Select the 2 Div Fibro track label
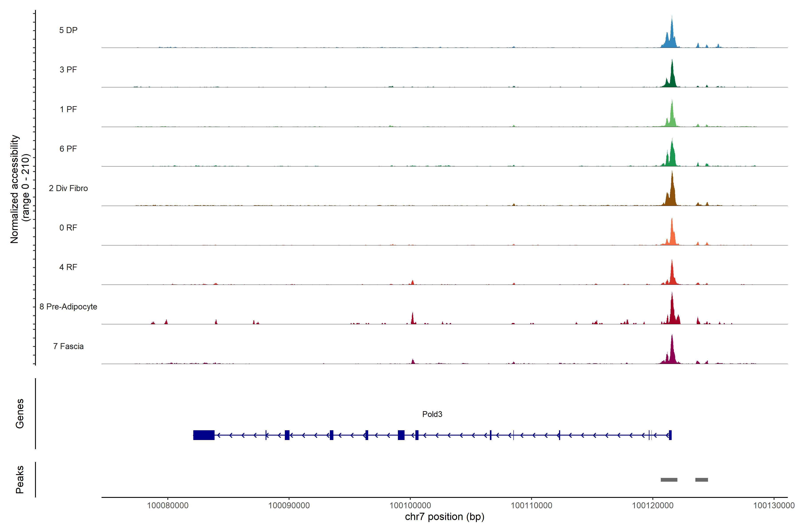 [68, 188]
